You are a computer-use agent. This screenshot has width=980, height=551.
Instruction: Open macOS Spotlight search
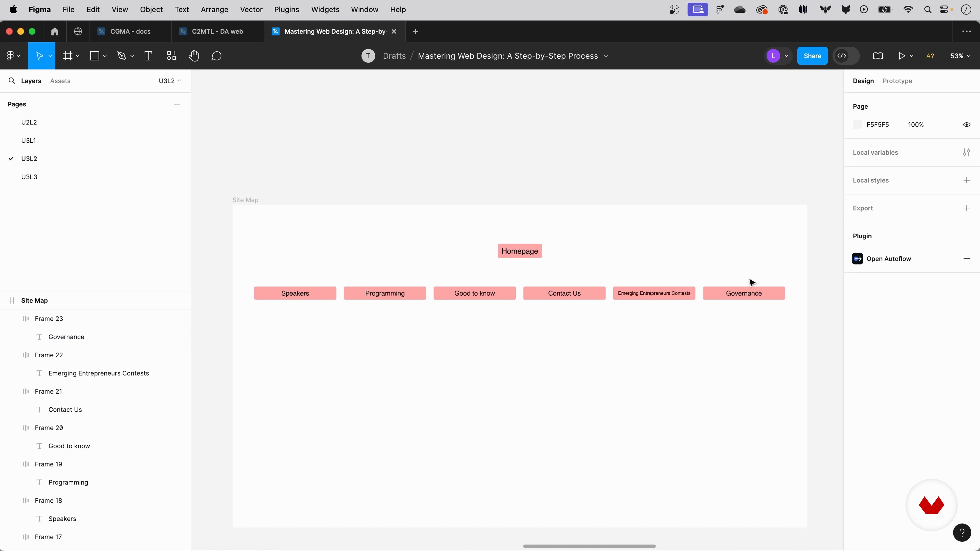[927, 9]
